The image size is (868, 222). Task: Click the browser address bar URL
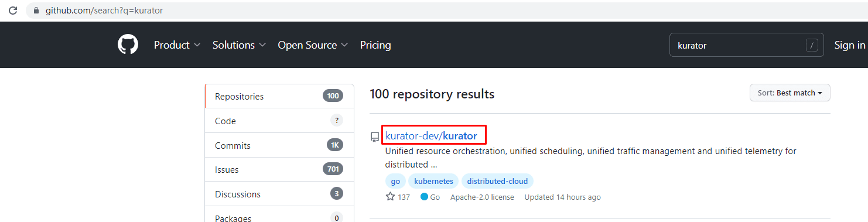click(104, 11)
